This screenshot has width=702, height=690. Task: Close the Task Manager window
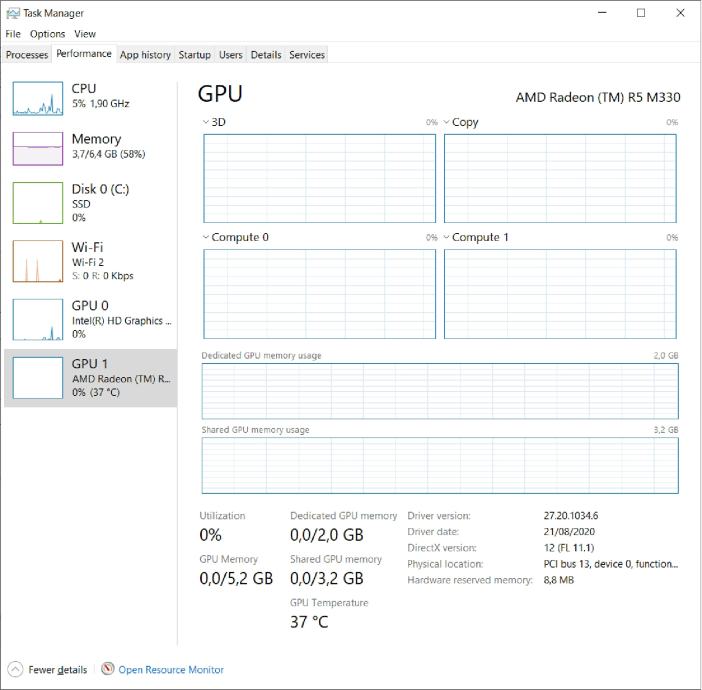pos(680,13)
